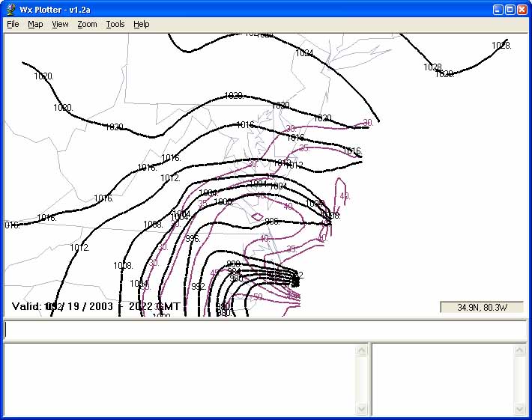Viewport: 532px width, 420px height.
Task: Open the Help menu
Action: [141, 24]
